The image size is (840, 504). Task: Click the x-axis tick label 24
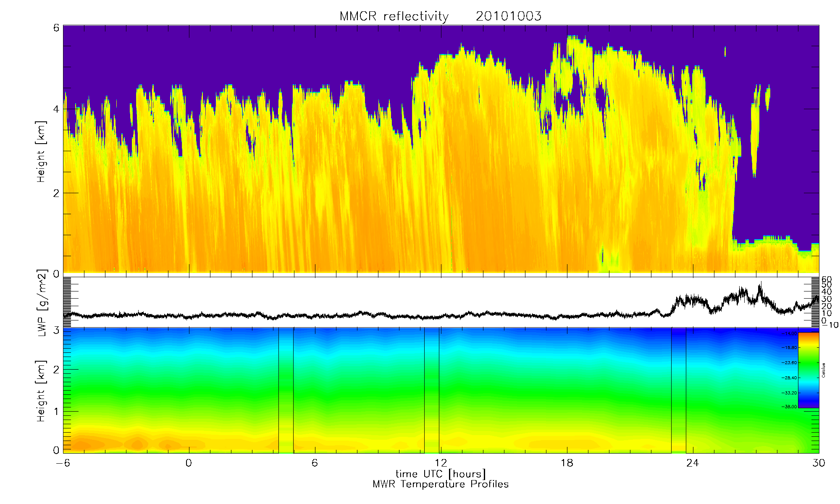693,463
